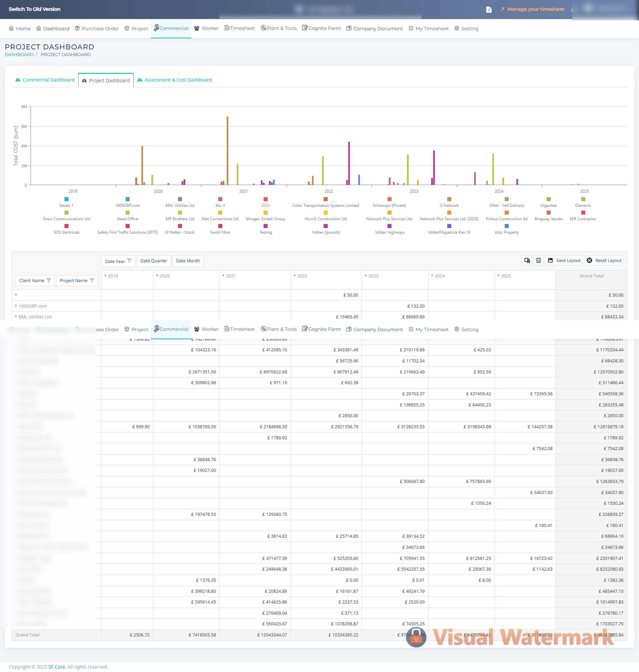Expand the BML Utilities Ltd row
This screenshot has width=639, height=672.
[16, 316]
